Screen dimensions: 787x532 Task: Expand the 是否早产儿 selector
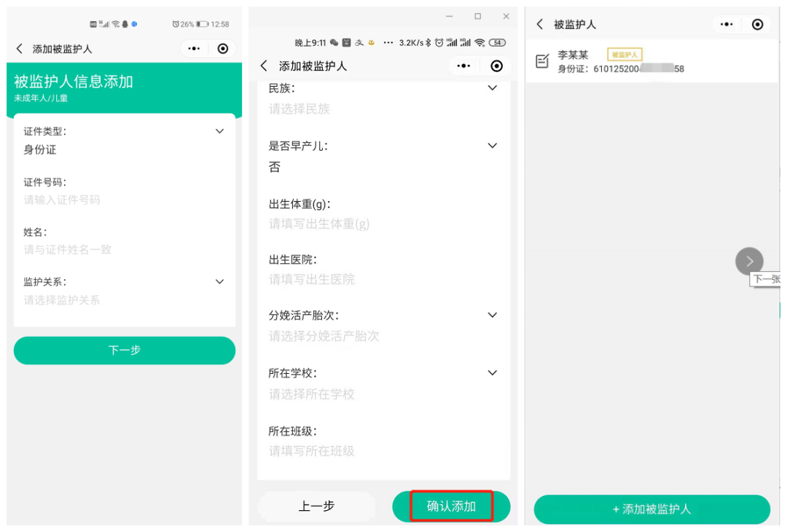pos(493,146)
